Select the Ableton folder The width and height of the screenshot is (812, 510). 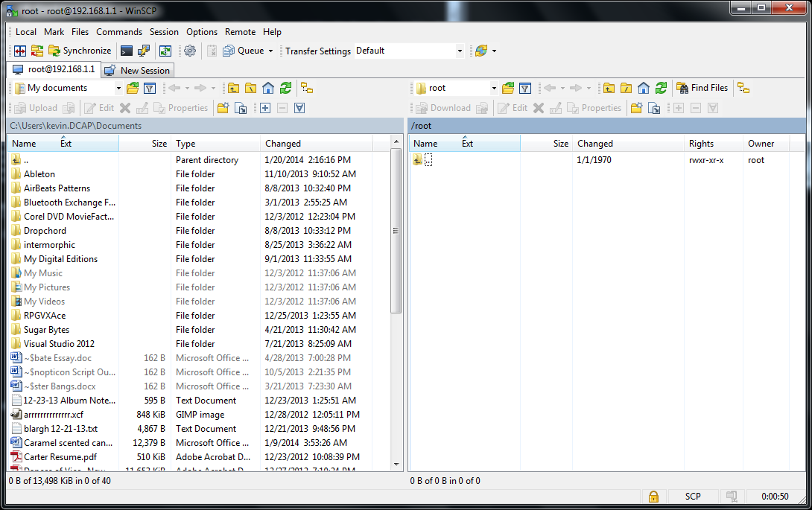click(39, 174)
